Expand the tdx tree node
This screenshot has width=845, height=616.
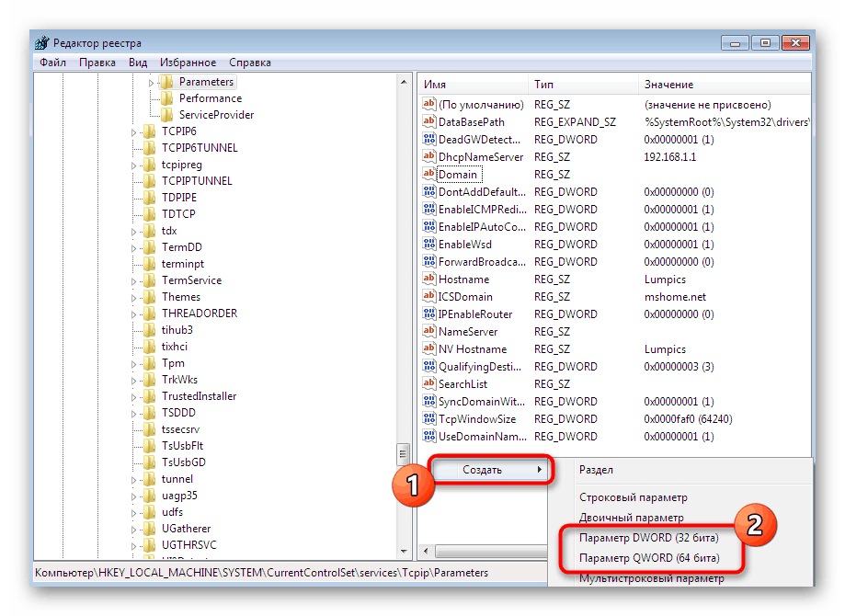coord(133,232)
